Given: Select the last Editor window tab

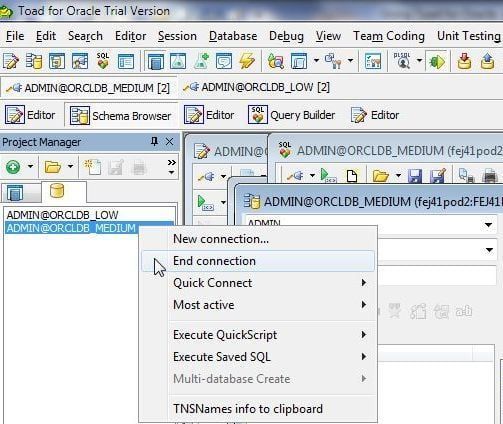Looking at the screenshot, I should pos(375,115).
